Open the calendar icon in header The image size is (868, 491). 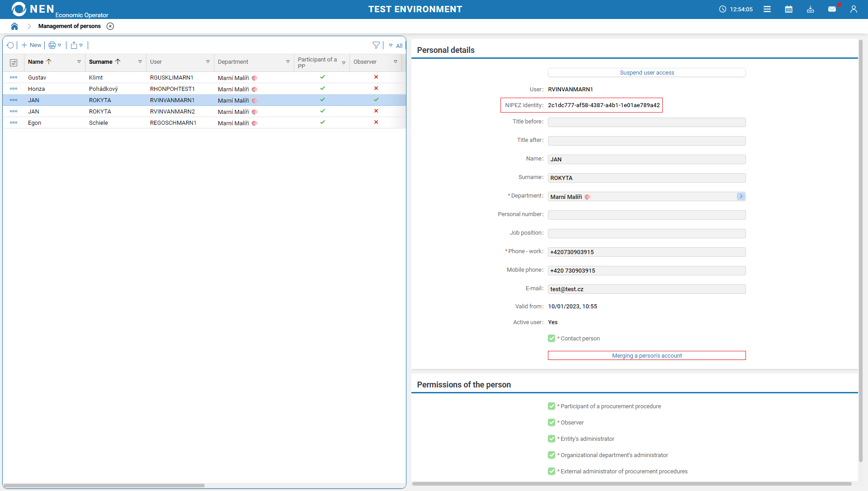788,9
